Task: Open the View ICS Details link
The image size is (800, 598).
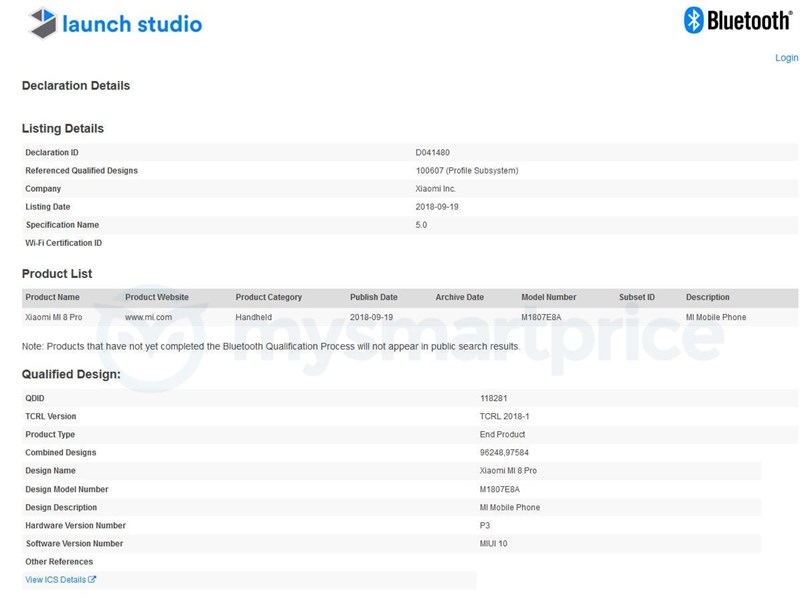Action: point(55,580)
